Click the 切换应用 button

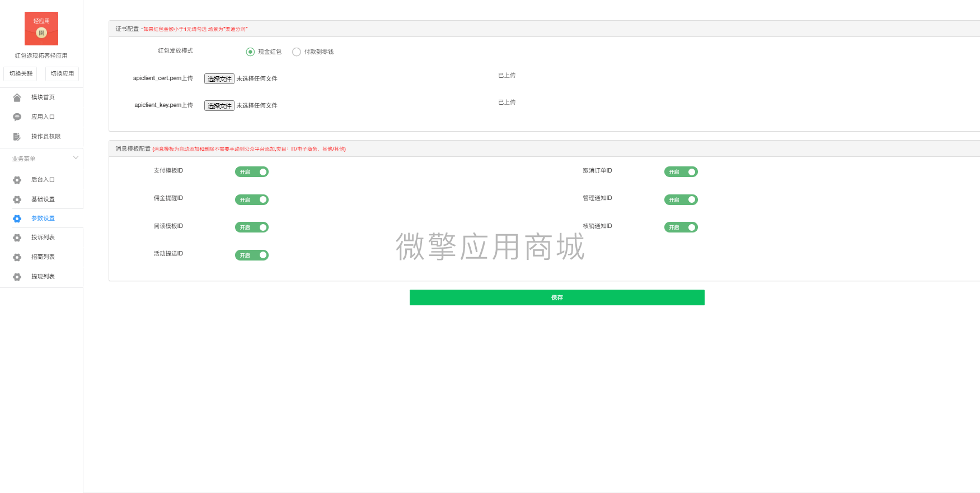pos(62,74)
